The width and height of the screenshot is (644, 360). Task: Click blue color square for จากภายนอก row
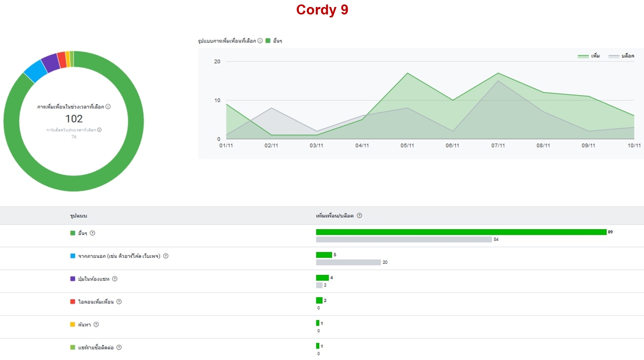coord(73,256)
